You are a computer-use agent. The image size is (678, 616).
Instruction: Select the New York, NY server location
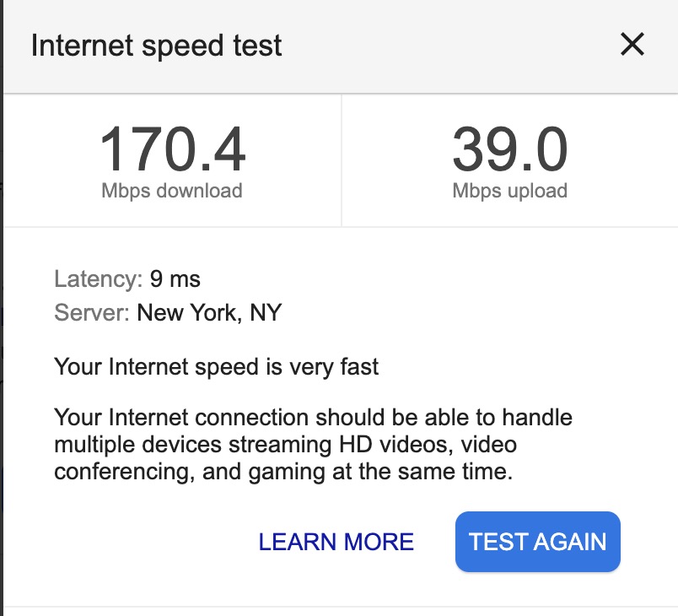(209, 314)
